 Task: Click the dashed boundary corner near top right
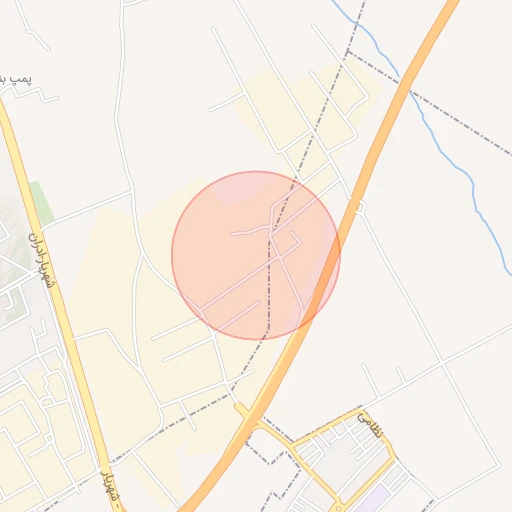(x=347, y=52)
